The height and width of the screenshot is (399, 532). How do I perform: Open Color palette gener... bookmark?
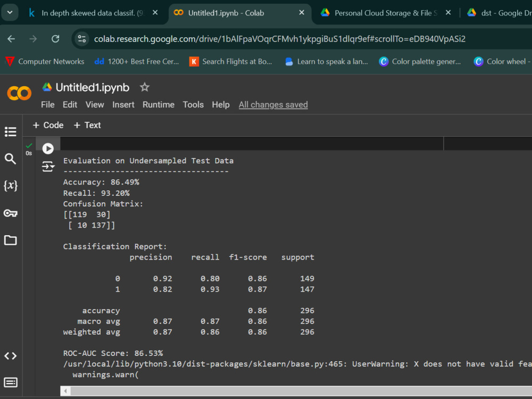(x=420, y=61)
